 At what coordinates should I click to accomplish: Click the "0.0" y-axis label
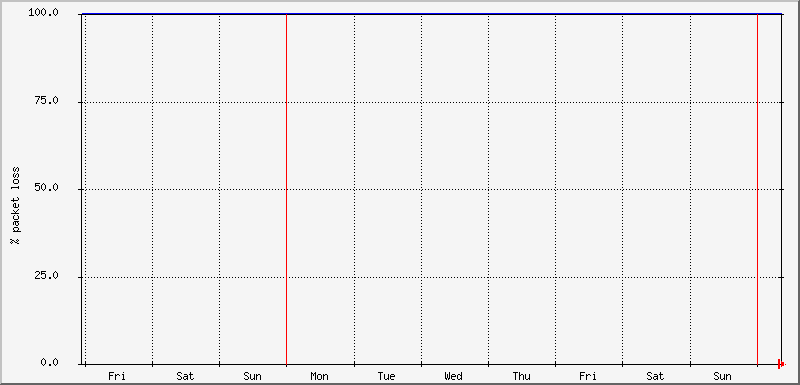(x=50, y=363)
